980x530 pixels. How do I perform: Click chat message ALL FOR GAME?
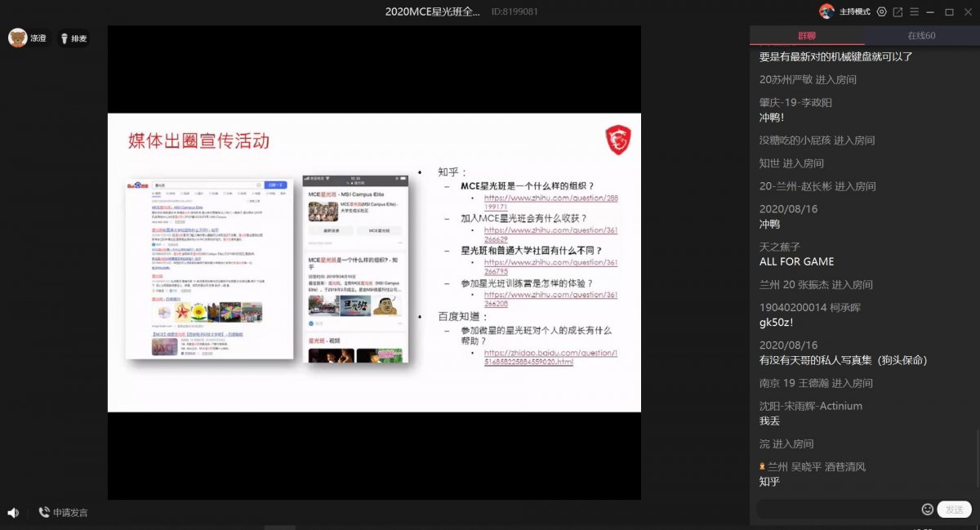(x=797, y=261)
